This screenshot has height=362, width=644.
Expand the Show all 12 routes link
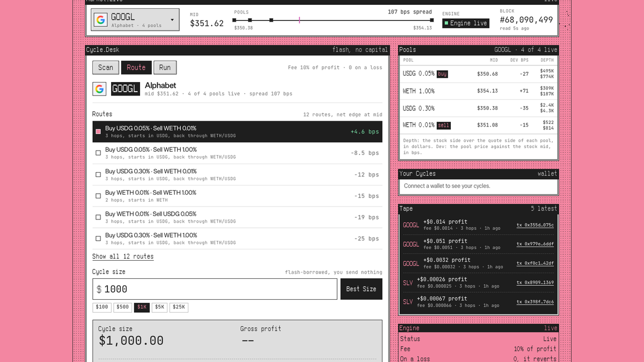coord(123,256)
